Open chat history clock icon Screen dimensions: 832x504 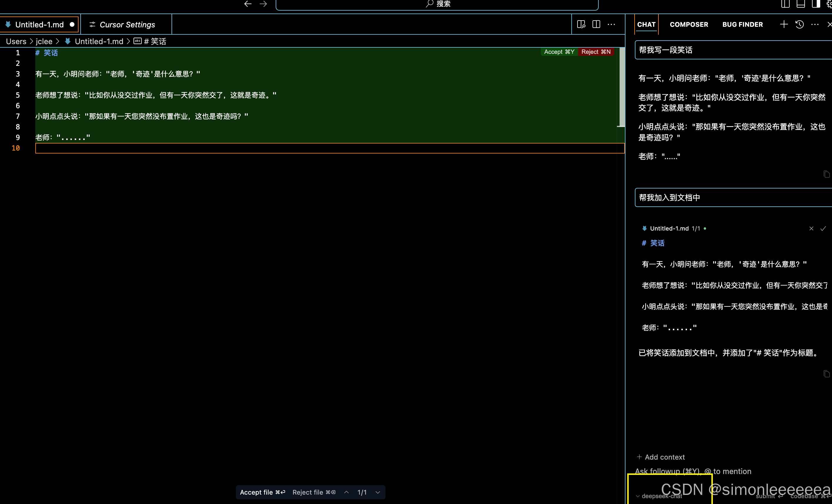pyautogui.click(x=799, y=24)
